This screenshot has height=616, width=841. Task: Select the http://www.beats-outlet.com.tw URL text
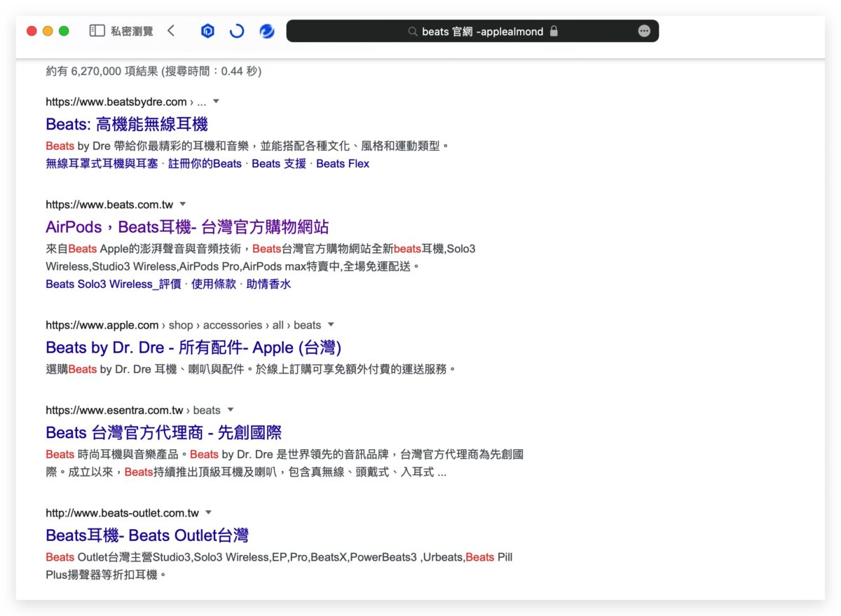click(123, 513)
